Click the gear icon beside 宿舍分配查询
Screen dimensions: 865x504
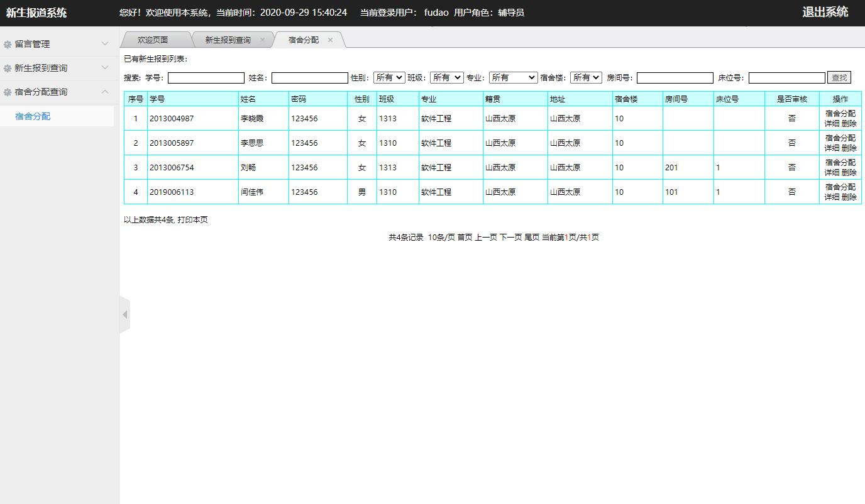9,92
